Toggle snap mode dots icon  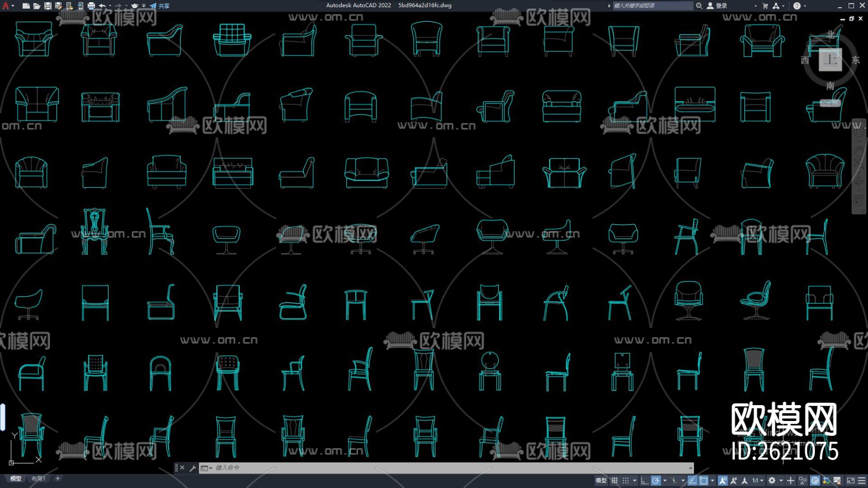pyautogui.click(x=626, y=480)
